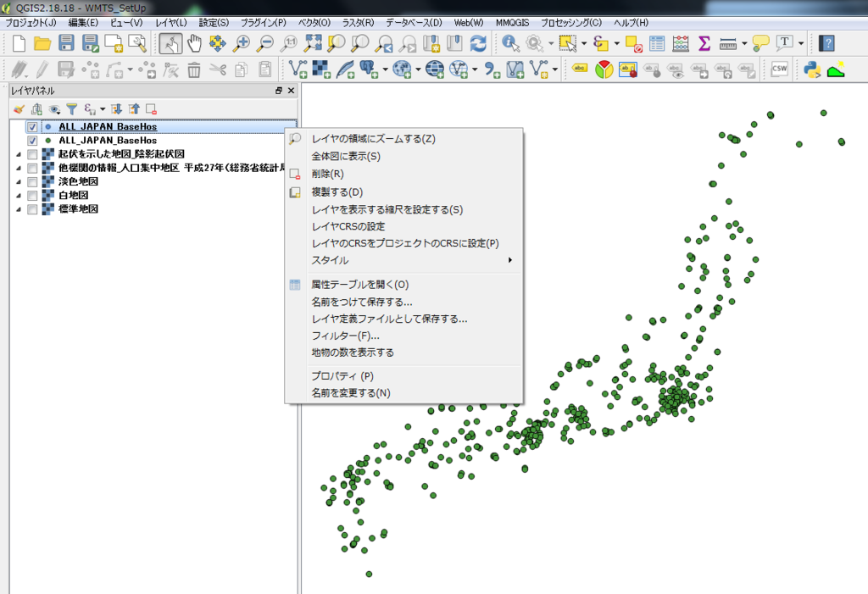
Task: Click the Filter Legend funnel icon
Action: tap(72, 109)
